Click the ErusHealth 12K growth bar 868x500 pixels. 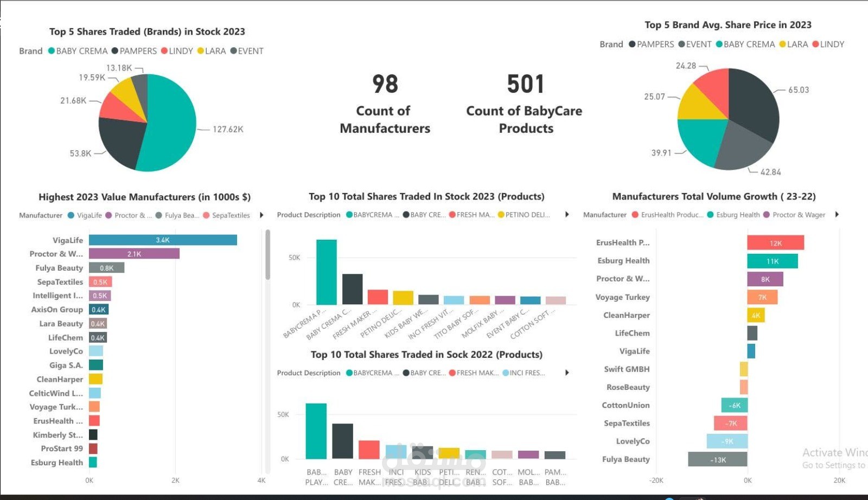click(x=775, y=243)
